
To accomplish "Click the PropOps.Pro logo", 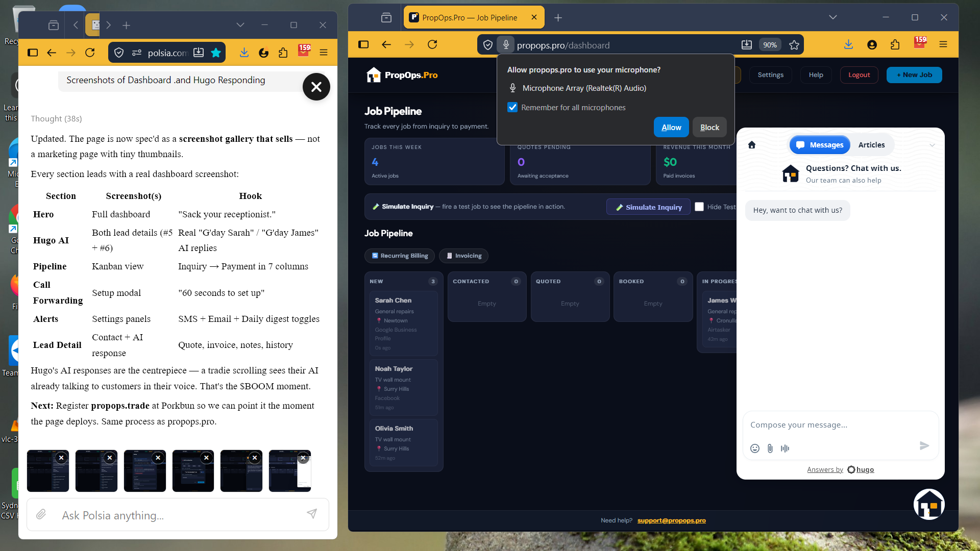I will (x=402, y=75).
